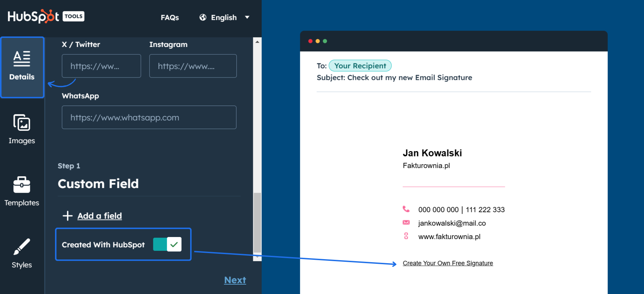Screen dimensions: 644x294
Task: Open the Images panel icon
Action: tap(22, 122)
